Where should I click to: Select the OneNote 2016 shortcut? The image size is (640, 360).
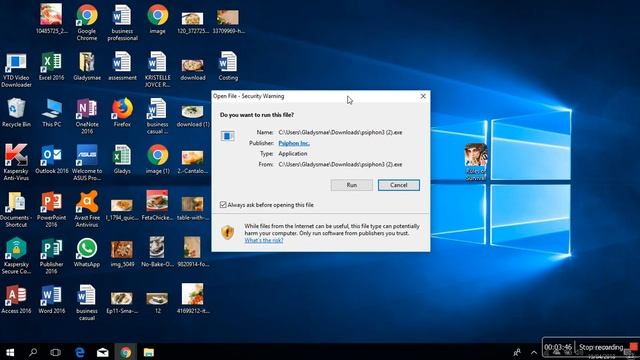coord(87,116)
